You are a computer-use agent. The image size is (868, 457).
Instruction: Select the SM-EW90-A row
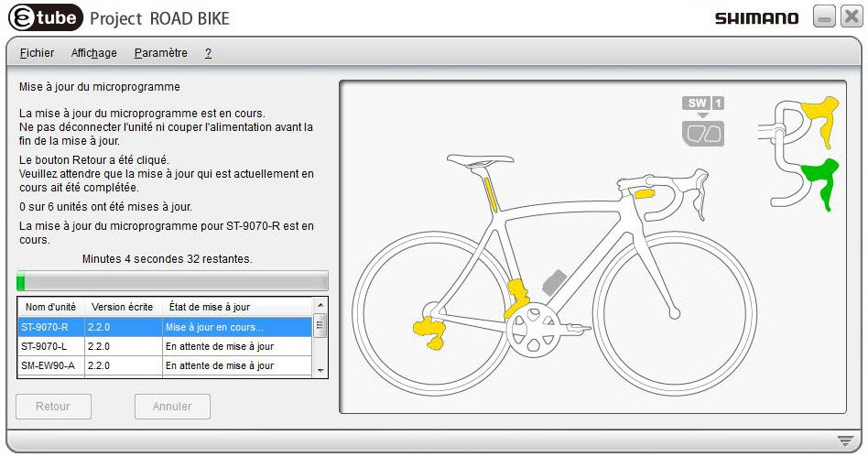(165, 365)
